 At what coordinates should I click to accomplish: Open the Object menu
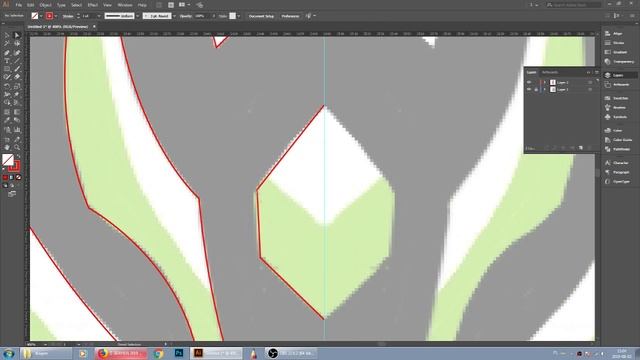click(x=45, y=5)
